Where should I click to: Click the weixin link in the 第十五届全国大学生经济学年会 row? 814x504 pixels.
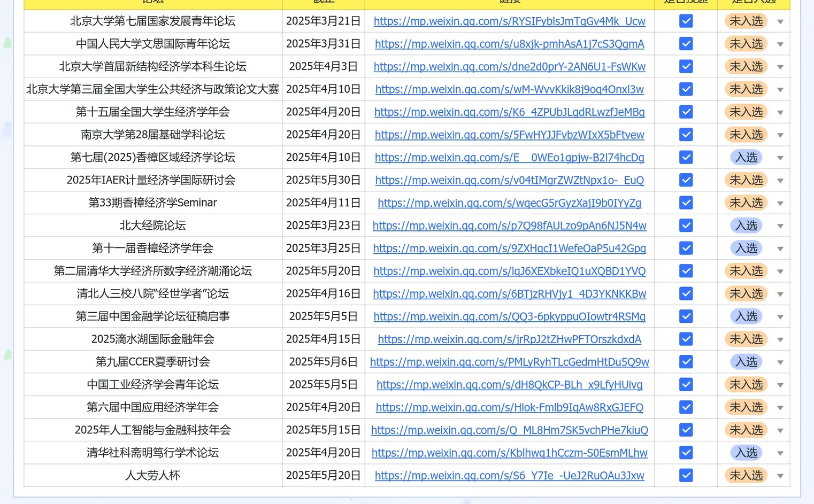[510, 112]
